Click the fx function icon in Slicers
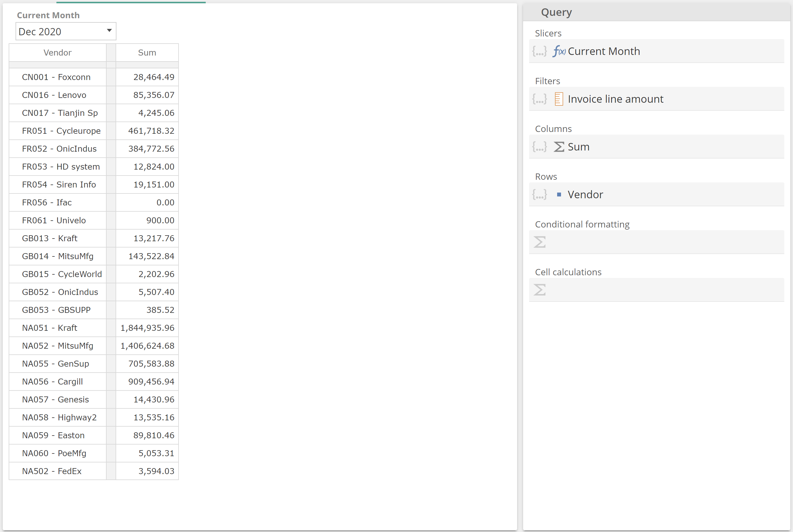This screenshot has width=793, height=532. [559, 51]
